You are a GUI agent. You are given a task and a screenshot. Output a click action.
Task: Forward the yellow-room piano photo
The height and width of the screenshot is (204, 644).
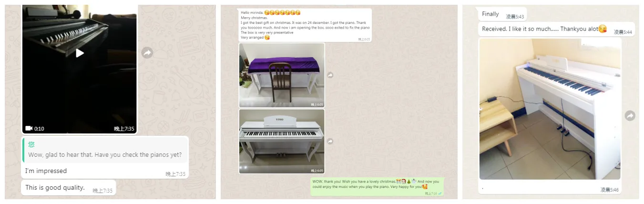(630, 116)
